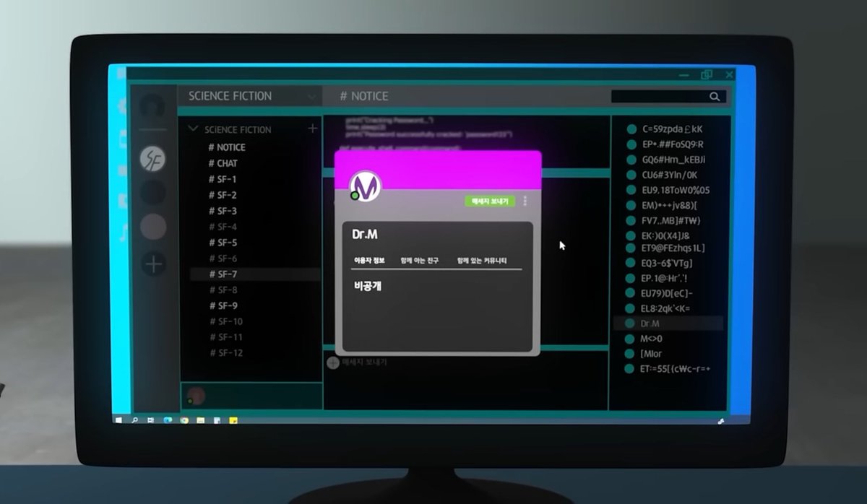
Task: Click status dot beside M<>0 user
Action: [x=629, y=339]
